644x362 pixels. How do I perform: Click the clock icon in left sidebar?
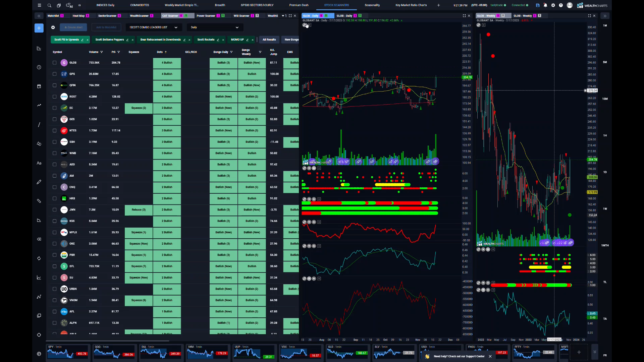[x=39, y=67]
